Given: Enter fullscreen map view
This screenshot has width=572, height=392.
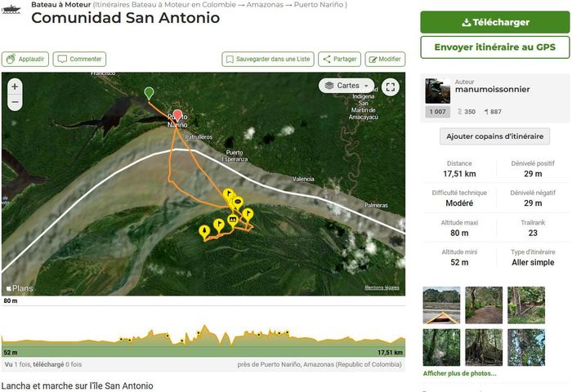Looking at the screenshot, I should (x=390, y=87).
